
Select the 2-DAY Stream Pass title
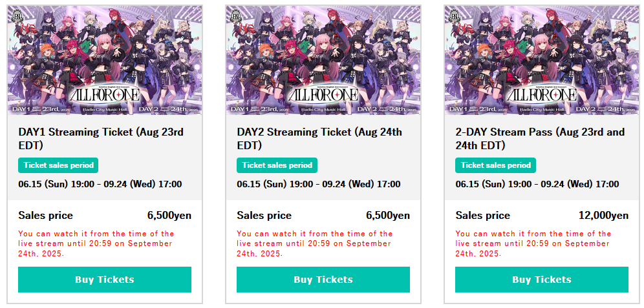[540, 138]
